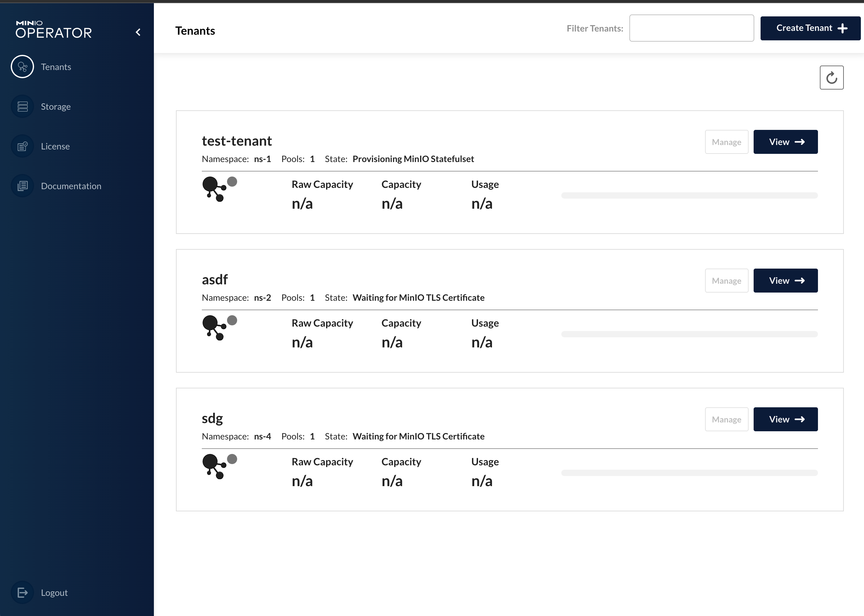Click the MinIO Operator logo
This screenshot has width=864, height=616.
coord(54,30)
